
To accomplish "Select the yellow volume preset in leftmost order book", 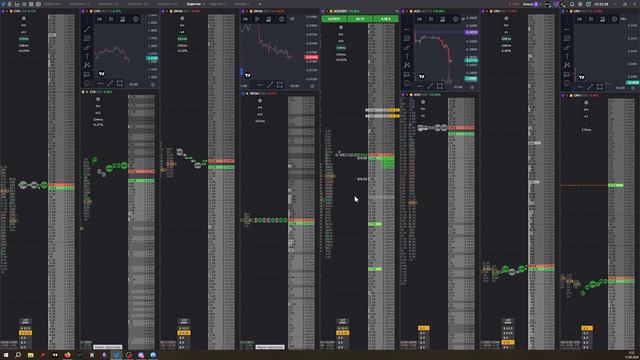I will coord(25,333).
